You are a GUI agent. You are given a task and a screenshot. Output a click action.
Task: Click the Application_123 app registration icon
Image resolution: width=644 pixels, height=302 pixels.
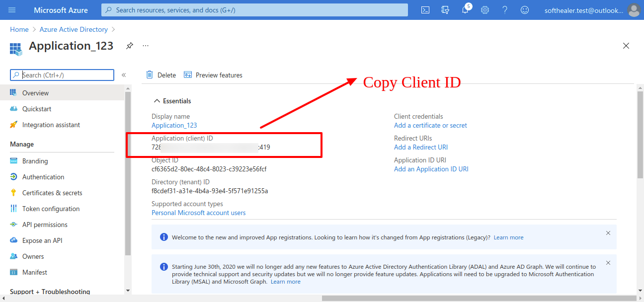pyautogui.click(x=16, y=48)
